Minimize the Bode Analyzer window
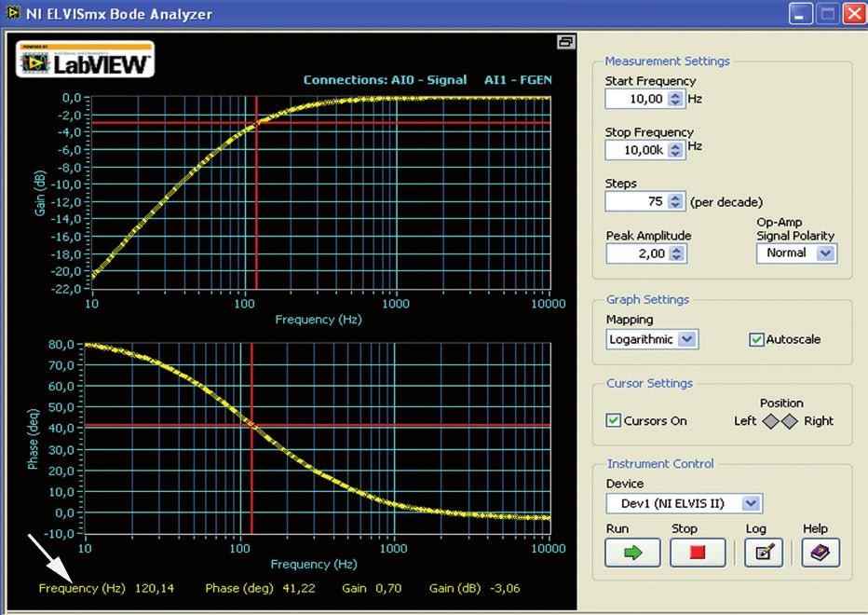Screen dimensions: 868x615 (800, 13)
